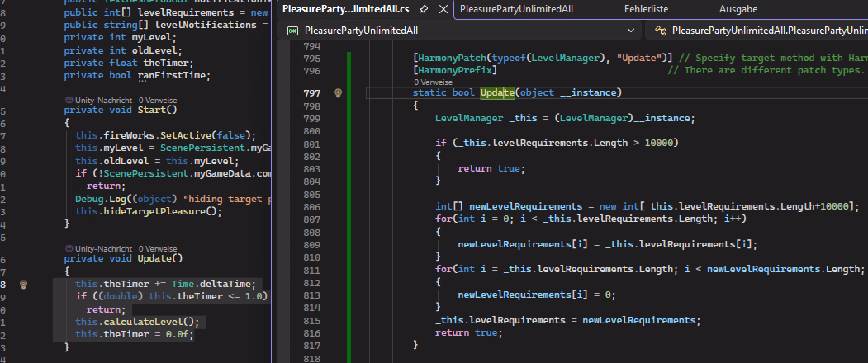Click the class icon in the type navigation box
868x363 pixels.
point(662,31)
